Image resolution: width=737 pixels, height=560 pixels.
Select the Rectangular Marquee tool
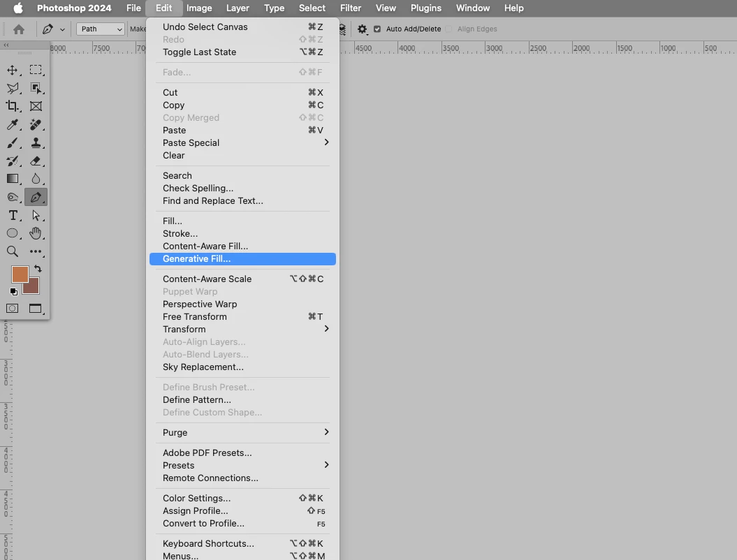(x=36, y=70)
